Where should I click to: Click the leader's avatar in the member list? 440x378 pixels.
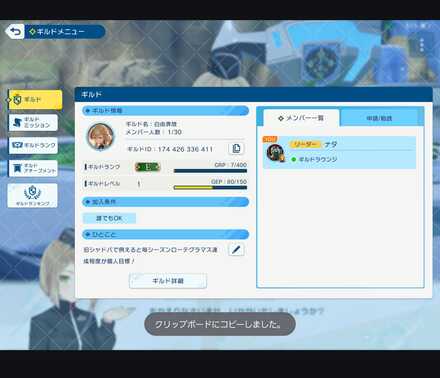tap(275, 153)
